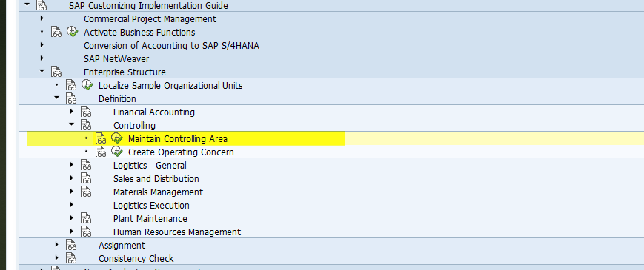Viewport: 644px width, 270px height.
Task: Open documentation icon beside Maintain Controlling Area
Action: coord(101,139)
